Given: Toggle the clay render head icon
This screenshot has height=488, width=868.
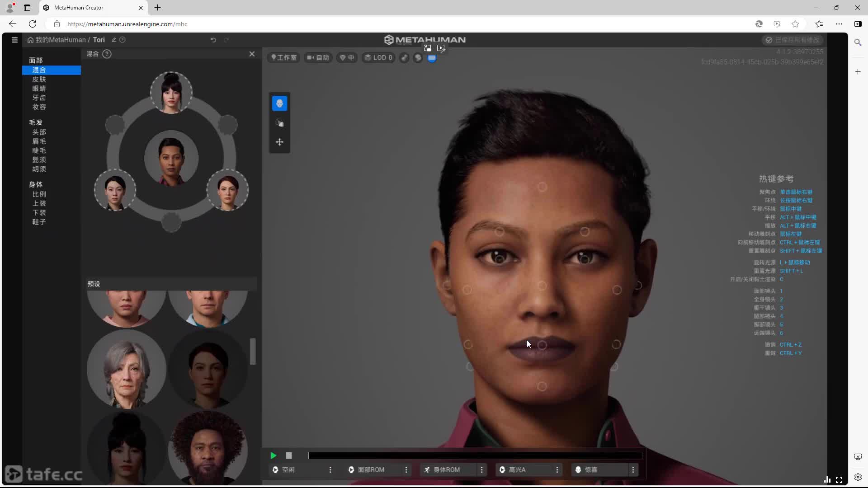Looking at the screenshot, I should pyautogui.click(x=418, y=58).
